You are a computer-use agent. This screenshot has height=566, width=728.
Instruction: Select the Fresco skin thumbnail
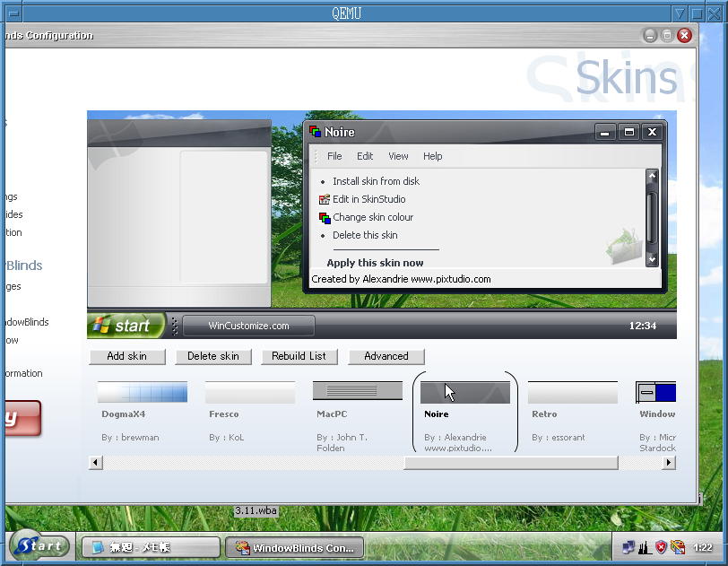[x=250, y=392]
